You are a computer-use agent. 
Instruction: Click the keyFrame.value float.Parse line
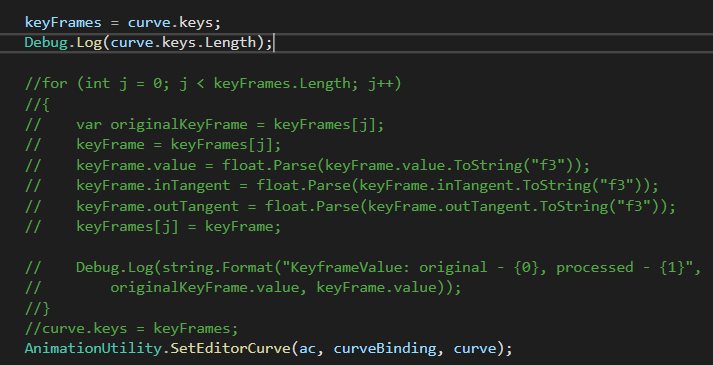tap(307, 165)
